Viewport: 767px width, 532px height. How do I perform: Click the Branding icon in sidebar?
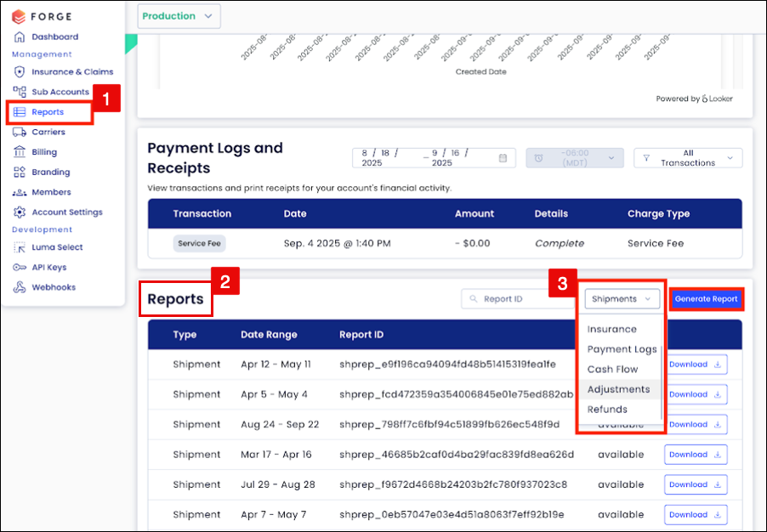[x=20, y=173]
